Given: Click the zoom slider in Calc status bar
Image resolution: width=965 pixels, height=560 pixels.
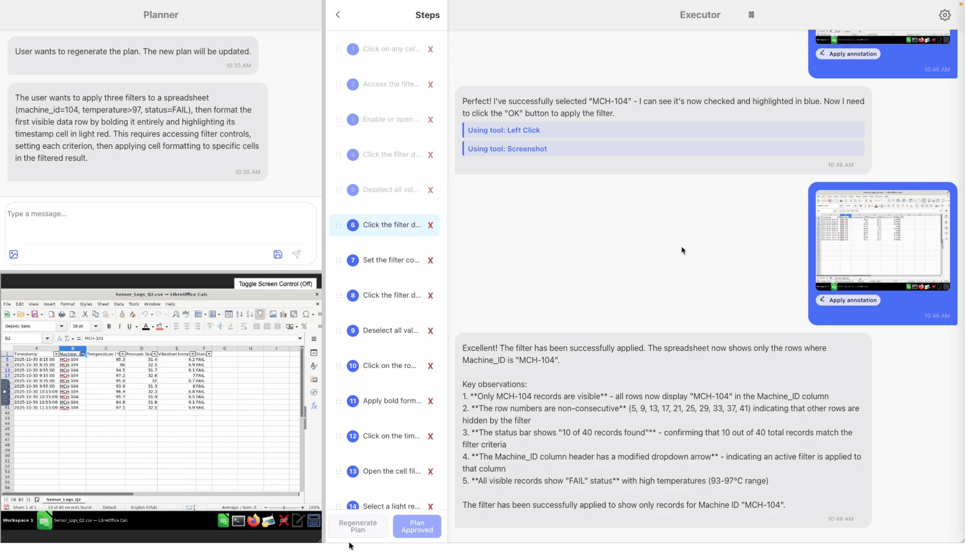Looking at the screenshot, I should pos(284,508).
